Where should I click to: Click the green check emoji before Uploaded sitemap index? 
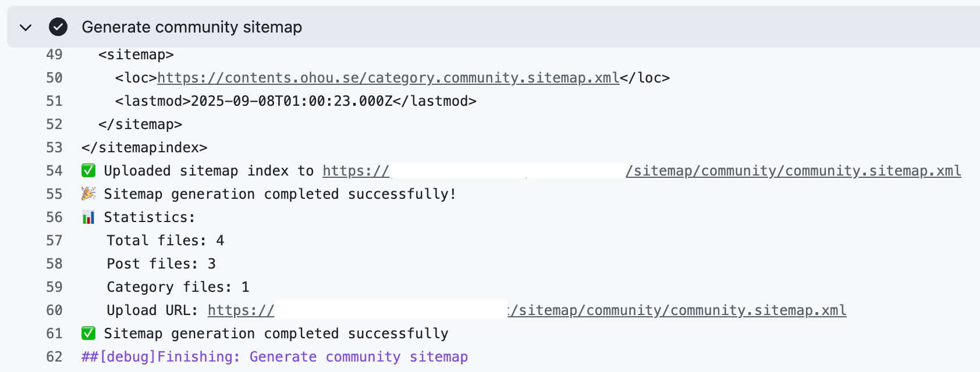88,171
